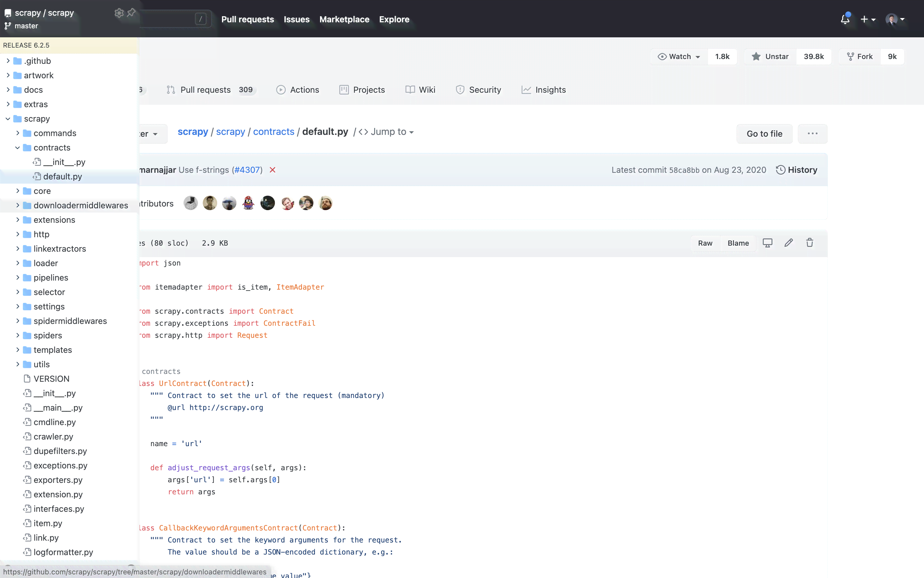Expand the commands folder
924x578 pixels.
[17, 133]
